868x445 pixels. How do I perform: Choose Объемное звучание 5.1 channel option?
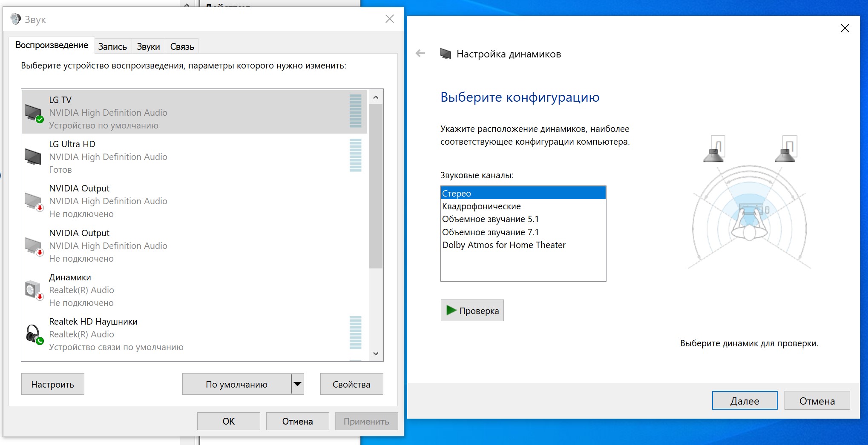[x=490, y=219]
